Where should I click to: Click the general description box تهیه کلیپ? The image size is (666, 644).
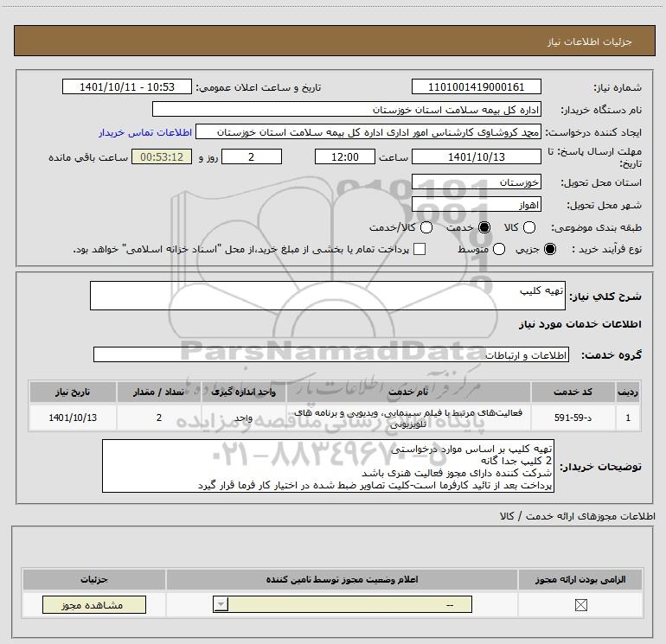click(x=328, y=296)
